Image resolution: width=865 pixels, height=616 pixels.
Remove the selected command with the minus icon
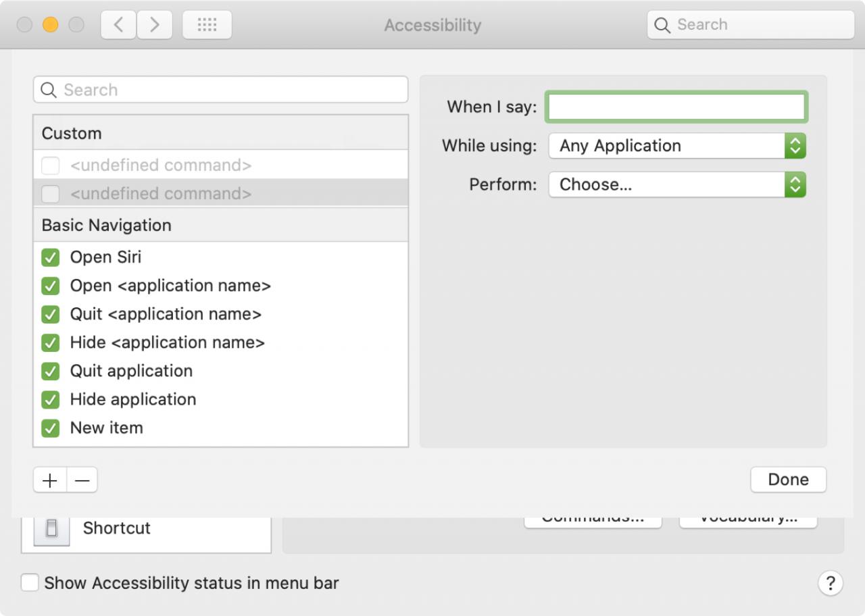click(82, 480)
